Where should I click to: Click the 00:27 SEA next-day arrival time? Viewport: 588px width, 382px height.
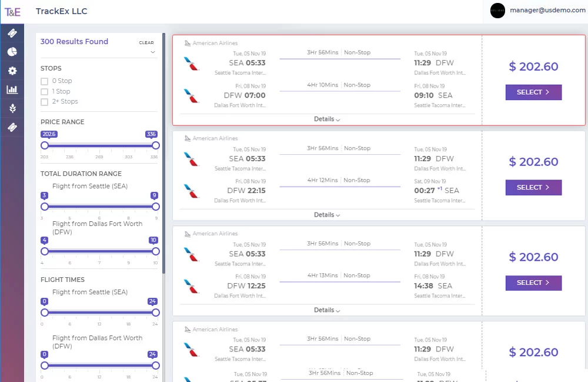pos(436,191)
